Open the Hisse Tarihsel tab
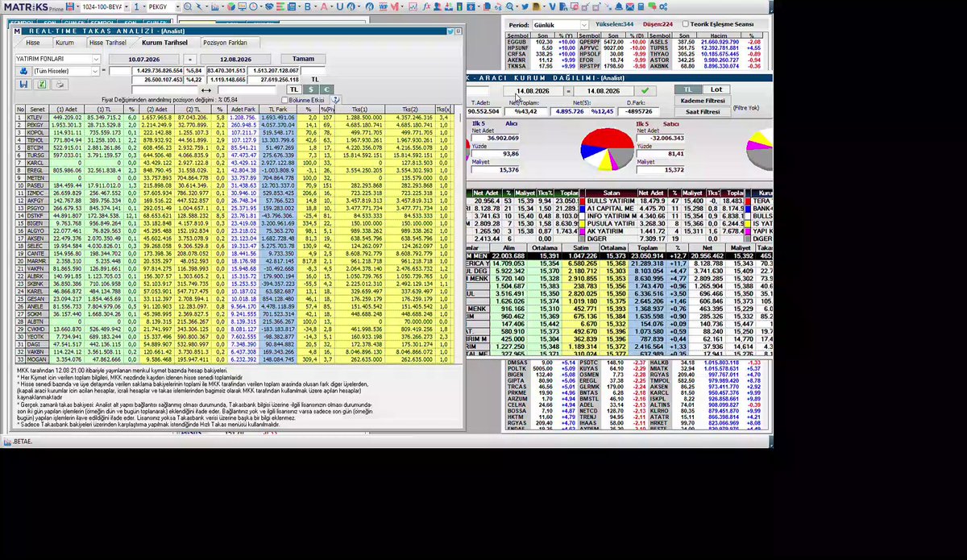 (x=108, y=42)
